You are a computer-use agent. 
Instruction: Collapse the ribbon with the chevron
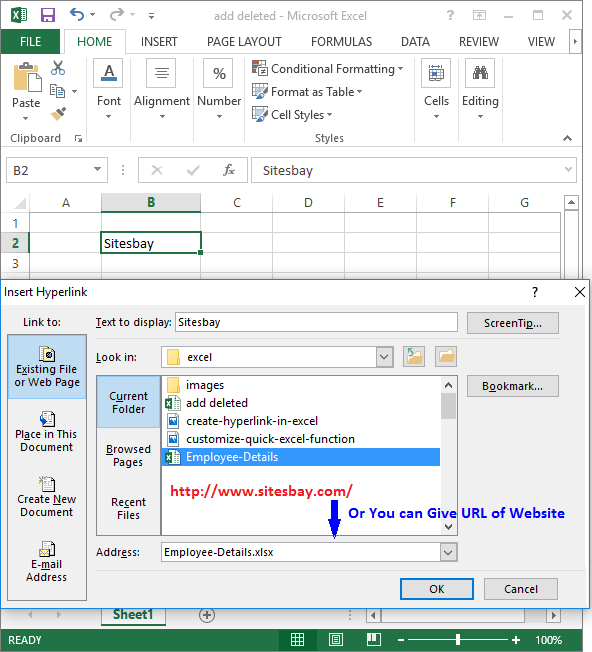[x=567, y=138]
